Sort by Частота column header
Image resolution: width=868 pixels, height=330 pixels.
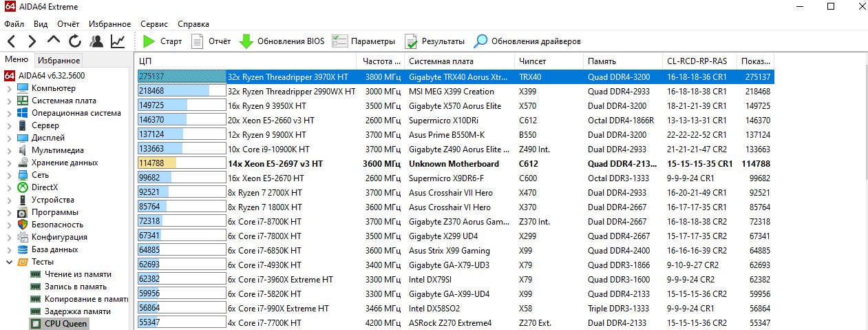(x=381, y=61)
